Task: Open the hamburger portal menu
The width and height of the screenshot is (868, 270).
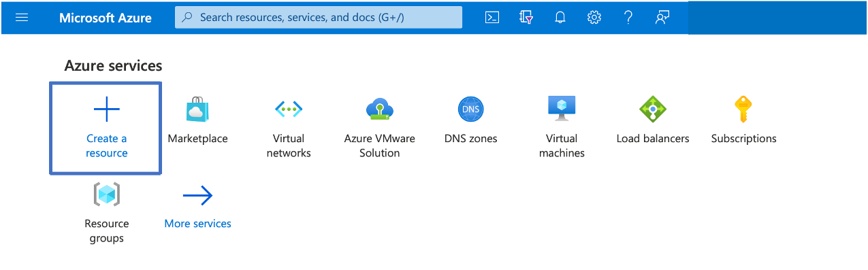Action: (22, 18)
